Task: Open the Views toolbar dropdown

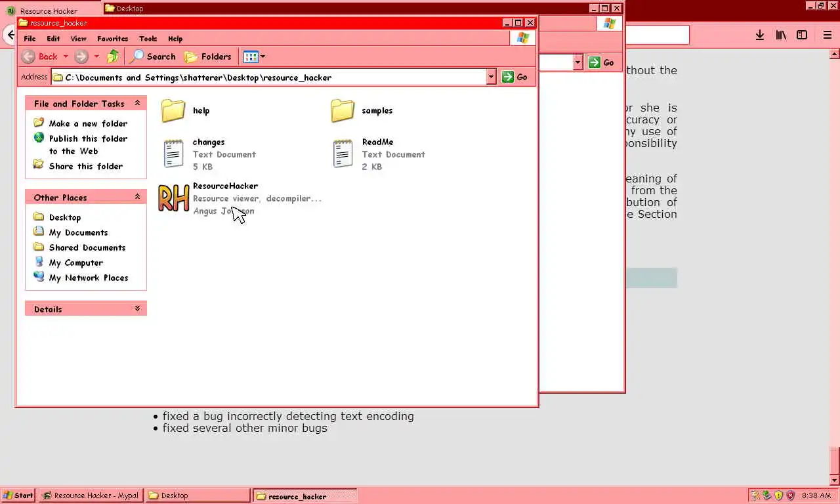Action: coord(254,56)
